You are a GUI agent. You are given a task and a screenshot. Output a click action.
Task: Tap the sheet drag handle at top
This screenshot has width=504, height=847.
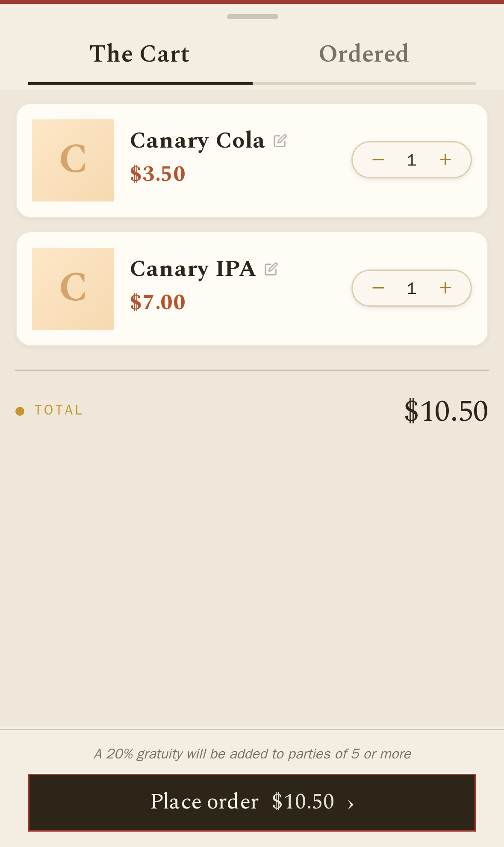(252, 17)
